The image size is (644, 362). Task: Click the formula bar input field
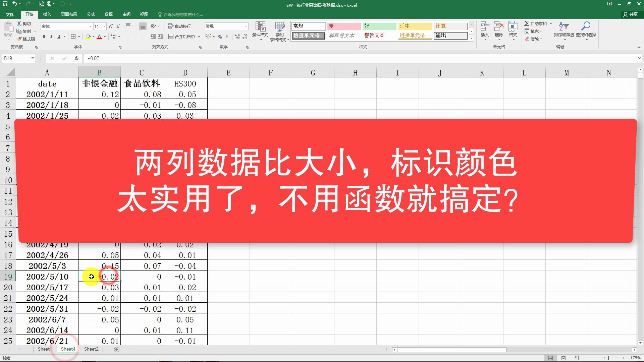click(x=335, y=58)
